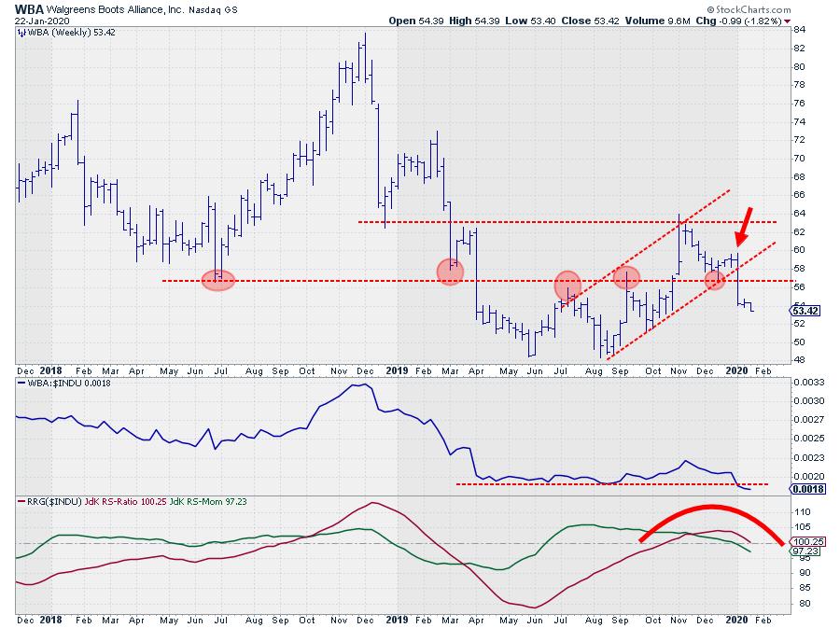The width and height of the screenshot is (840, 628).
Task: Click the red circle near September 2019
Action: coord(626,276)
